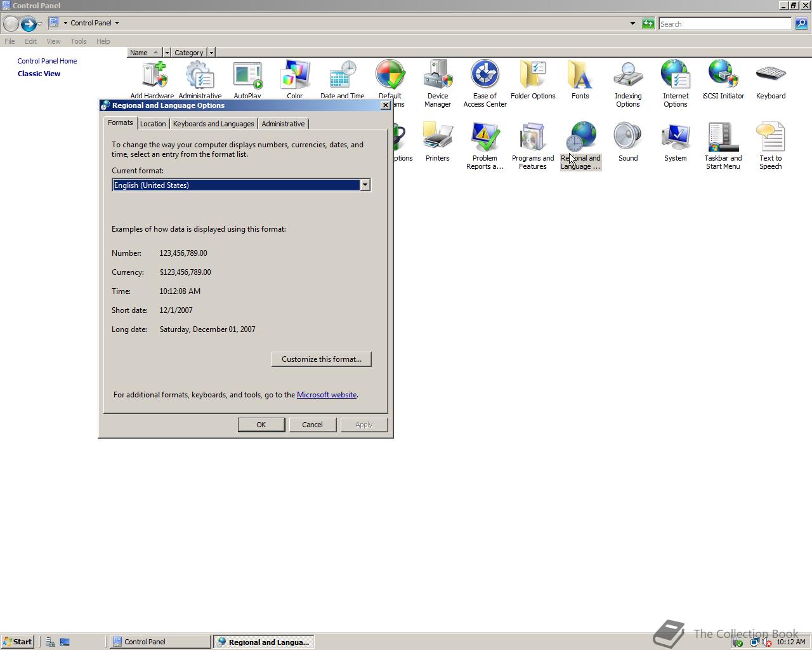Open the Help menu
Screen dimensions: 812x650
[x=103, y=41]
